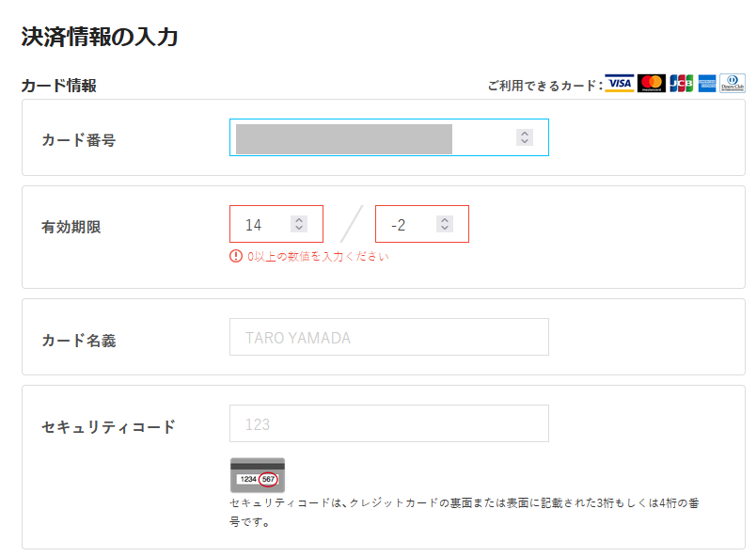Click the カード名義 label
This screenshot has width=756, height=557.
pyautogui.click(x=79, y=341)
